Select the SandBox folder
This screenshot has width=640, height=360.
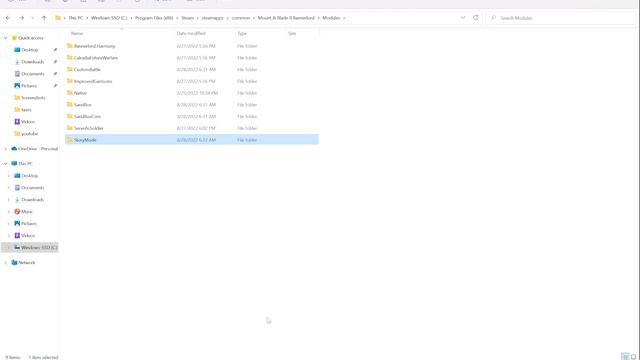[x=192, y=105]
